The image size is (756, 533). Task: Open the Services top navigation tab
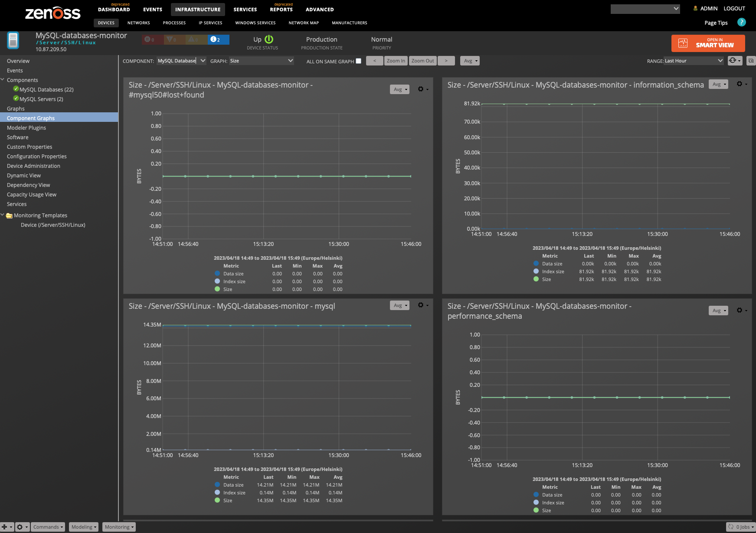pos(245,9)
